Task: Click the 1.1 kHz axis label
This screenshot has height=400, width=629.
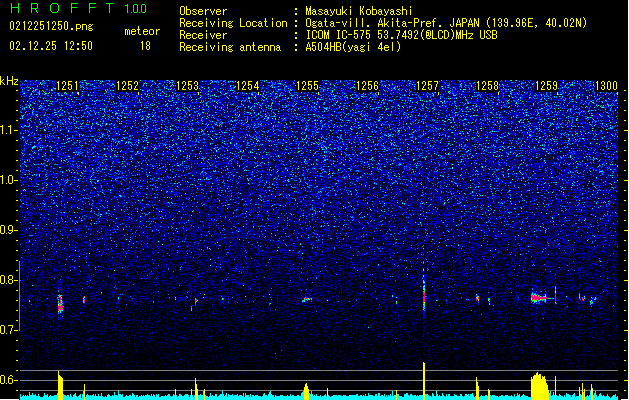Action: (x=8, y=130)
